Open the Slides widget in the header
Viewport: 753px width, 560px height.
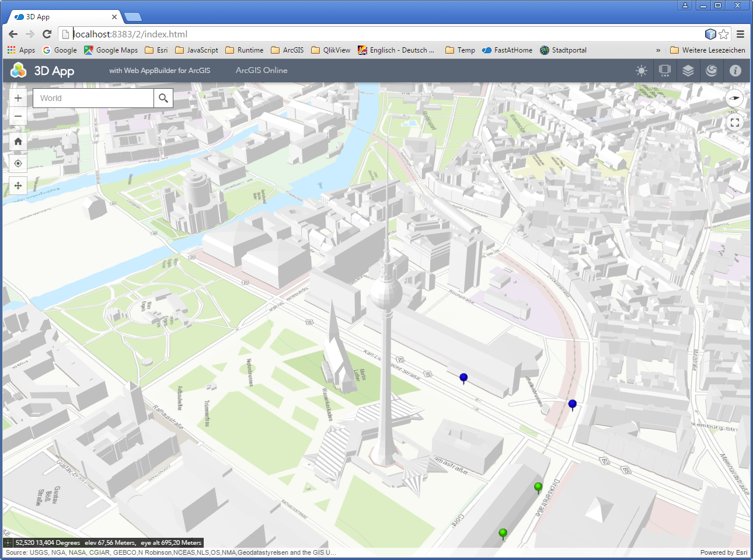[x=665, y=71]
